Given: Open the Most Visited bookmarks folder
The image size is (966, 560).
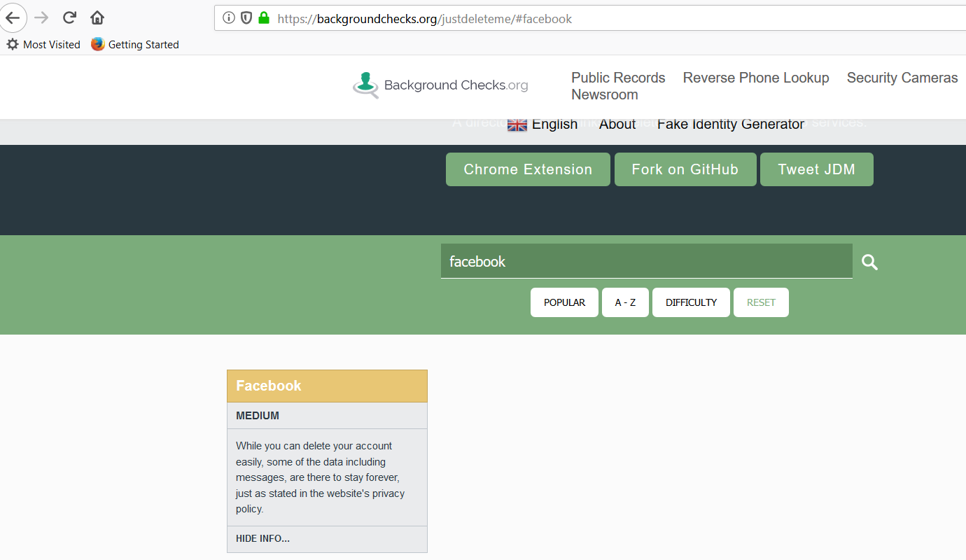Looking at the screenshot, I should 43,44.
